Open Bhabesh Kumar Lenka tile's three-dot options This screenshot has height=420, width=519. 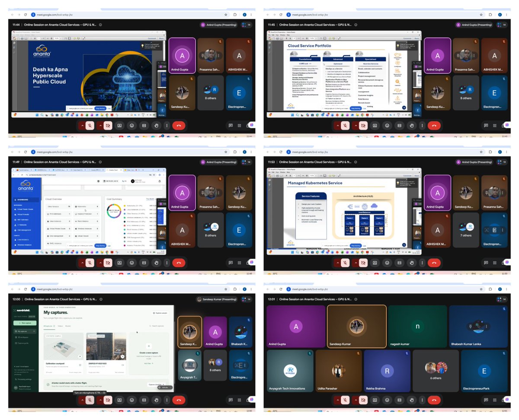(x=487, y=327)
